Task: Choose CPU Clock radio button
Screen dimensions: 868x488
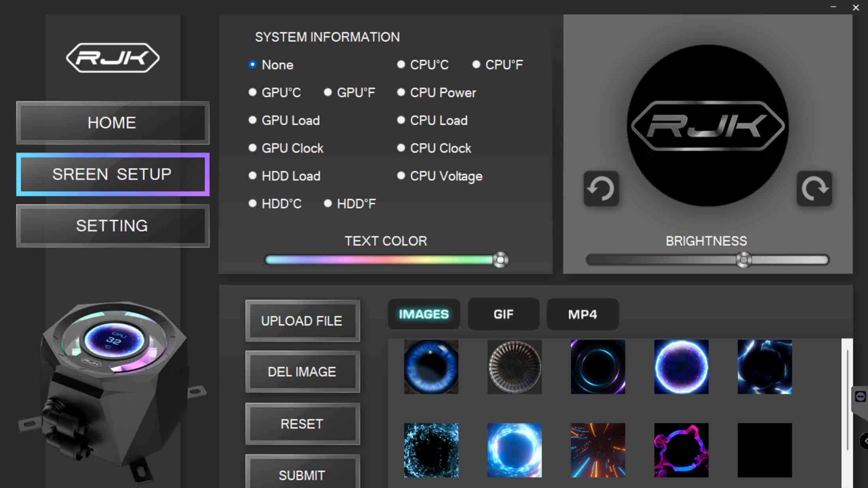Action: point(401,148)
